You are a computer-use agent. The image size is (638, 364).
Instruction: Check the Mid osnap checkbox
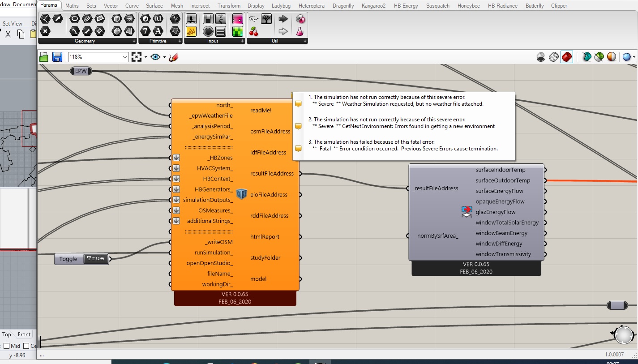[x=7, y=346]
